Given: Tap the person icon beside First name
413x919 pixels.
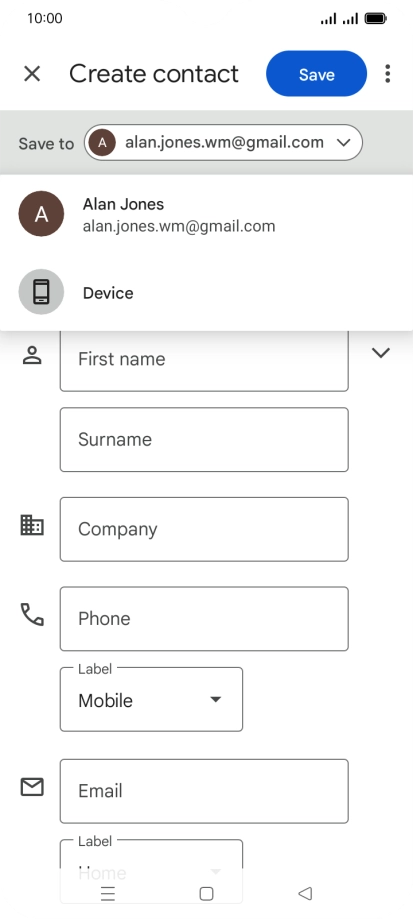Looking at the screenshot, I should (x=32, y=355).
